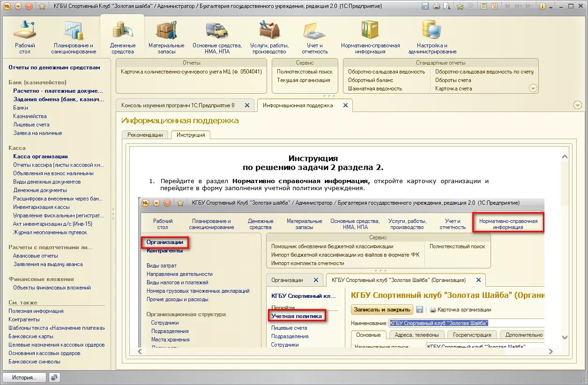Open the Нормативно-справочная информация section
588x385 pixels.
(x=370, y=37)
